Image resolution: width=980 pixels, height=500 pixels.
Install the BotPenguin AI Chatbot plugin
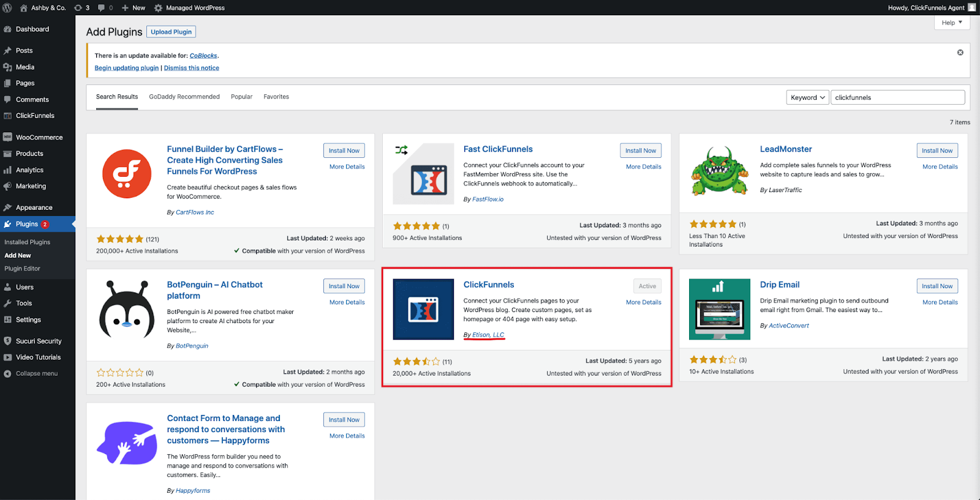[x=344, y=286]
